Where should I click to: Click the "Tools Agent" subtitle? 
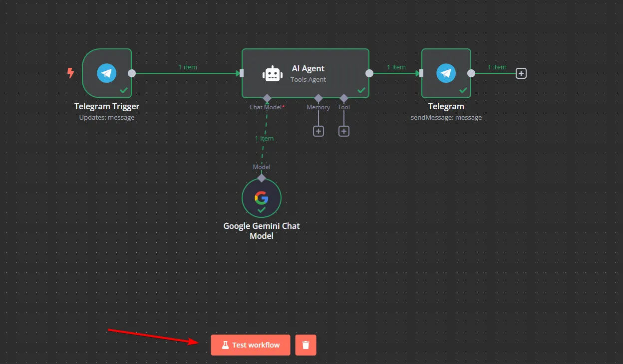[x=308, y=79]
